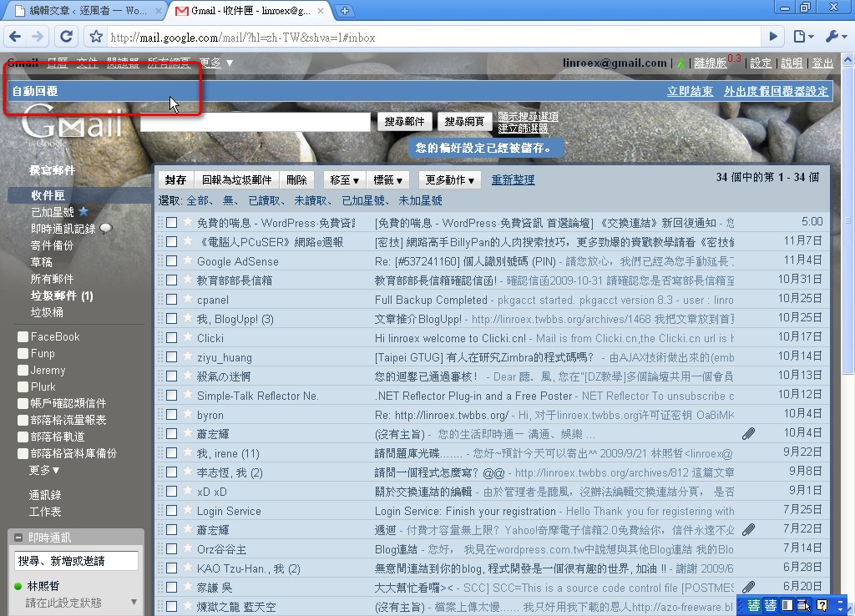Open the 更多動作 dropdown
This screenshot has width=855, height=616.
point(450,180)
